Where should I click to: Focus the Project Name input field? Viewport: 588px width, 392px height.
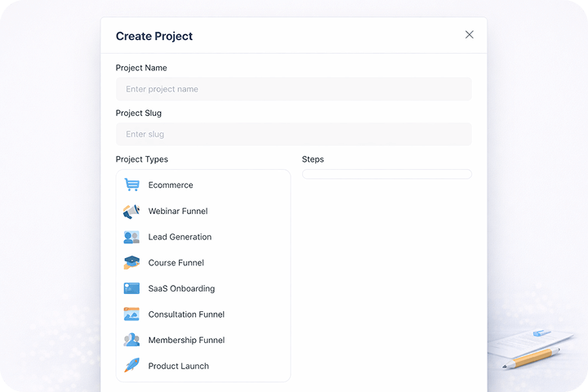293,89
